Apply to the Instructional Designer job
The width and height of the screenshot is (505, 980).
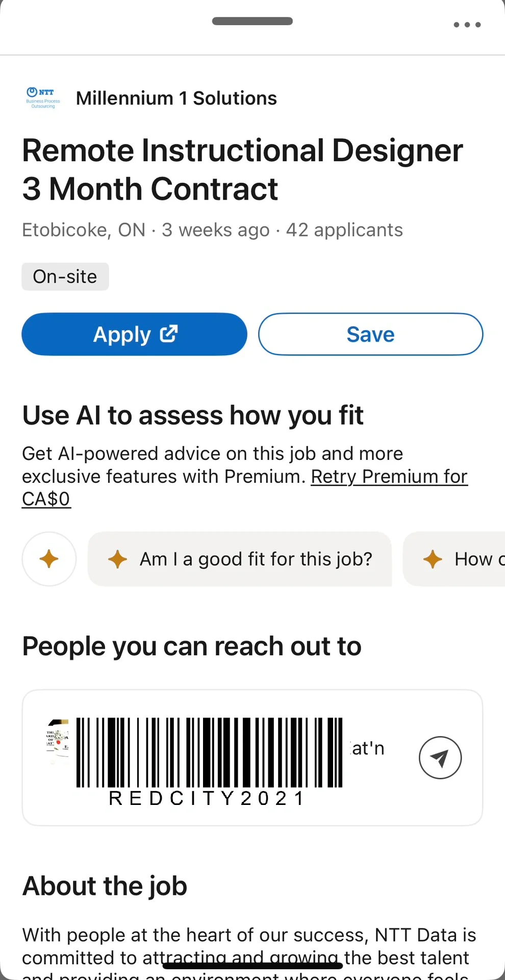click(x=134, y=334)
